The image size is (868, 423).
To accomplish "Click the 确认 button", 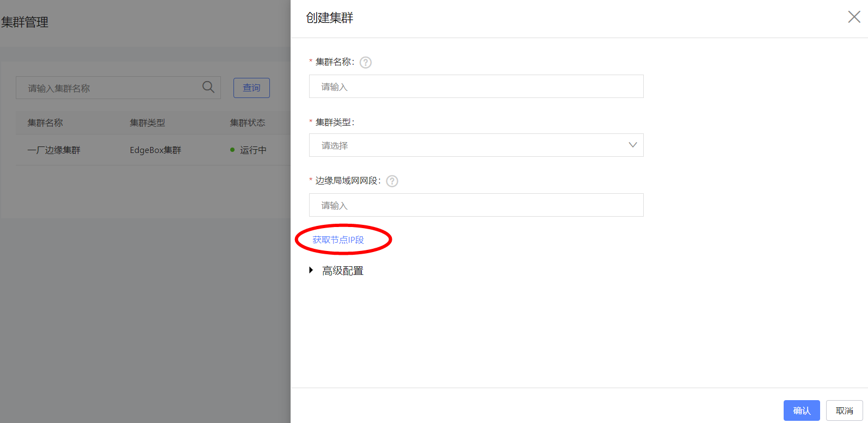I will 802,410.
